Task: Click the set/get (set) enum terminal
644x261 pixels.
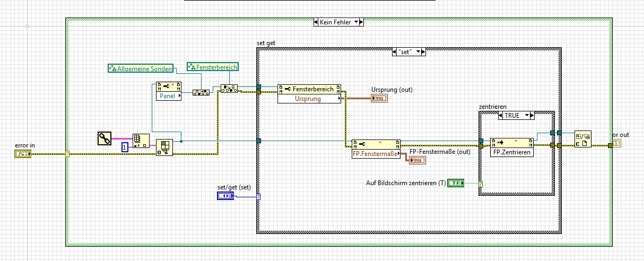Action: 225,196
